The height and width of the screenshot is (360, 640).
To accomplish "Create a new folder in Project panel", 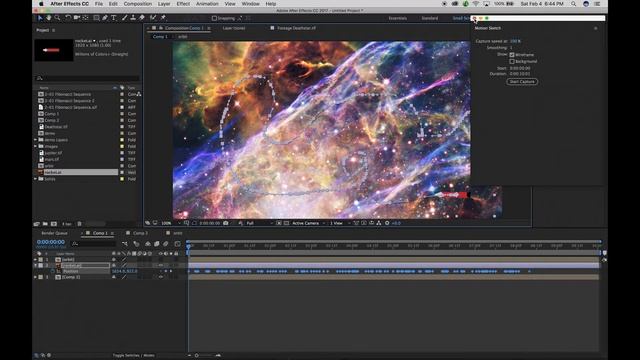I will (45, 224).
